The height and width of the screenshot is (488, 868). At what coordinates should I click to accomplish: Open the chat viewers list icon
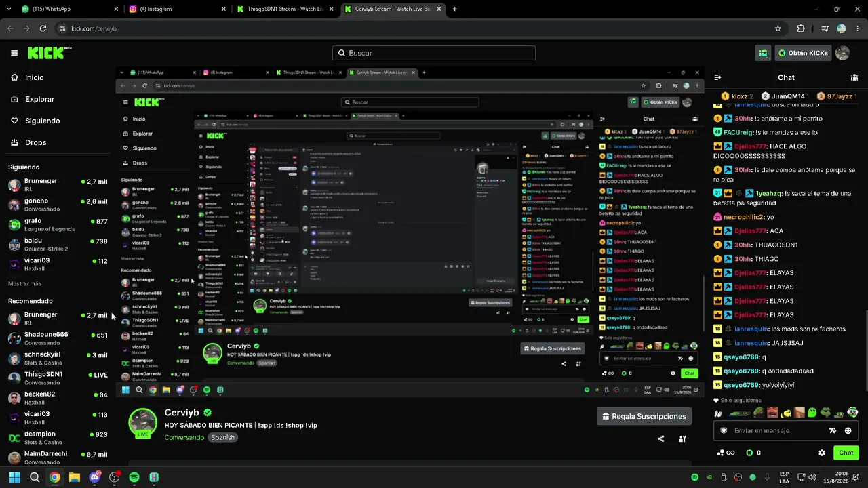tap(854, 77)
